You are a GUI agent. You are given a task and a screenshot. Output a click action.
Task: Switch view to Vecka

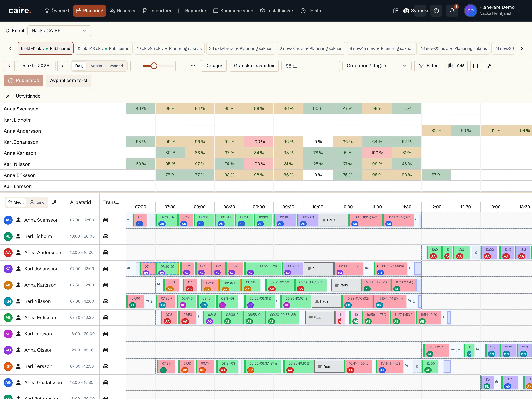[96, 66]
